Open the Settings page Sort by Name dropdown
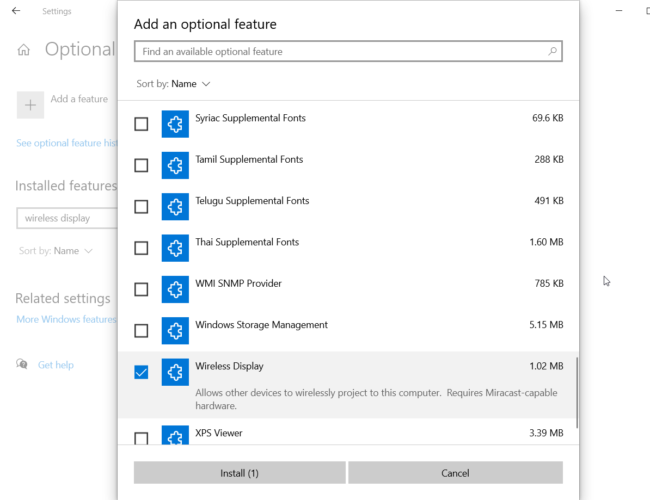 tap(56, 251)
